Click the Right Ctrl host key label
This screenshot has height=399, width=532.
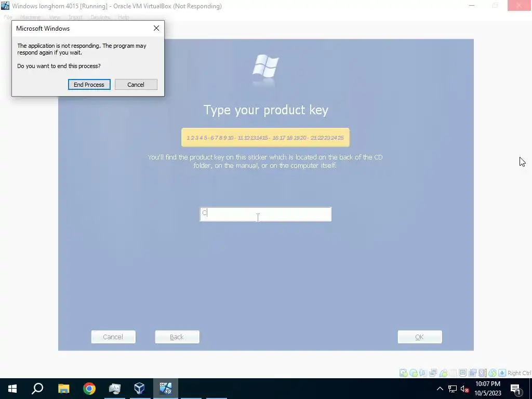[519, 373]
